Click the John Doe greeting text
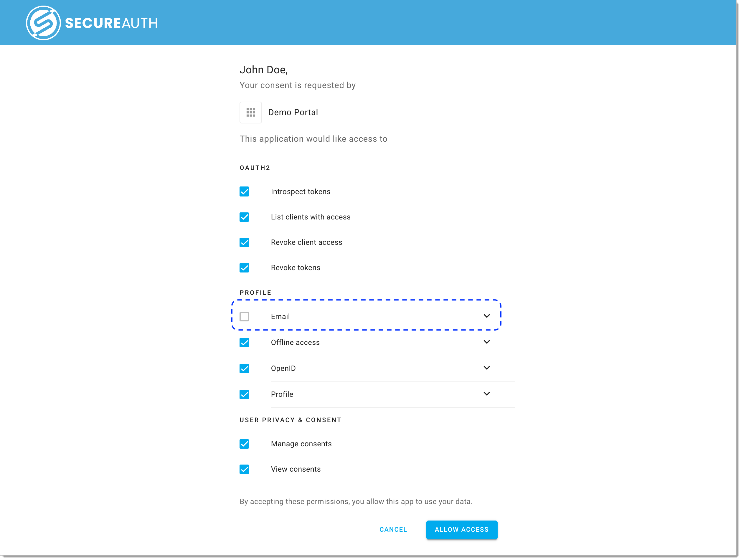 [264, 70]
